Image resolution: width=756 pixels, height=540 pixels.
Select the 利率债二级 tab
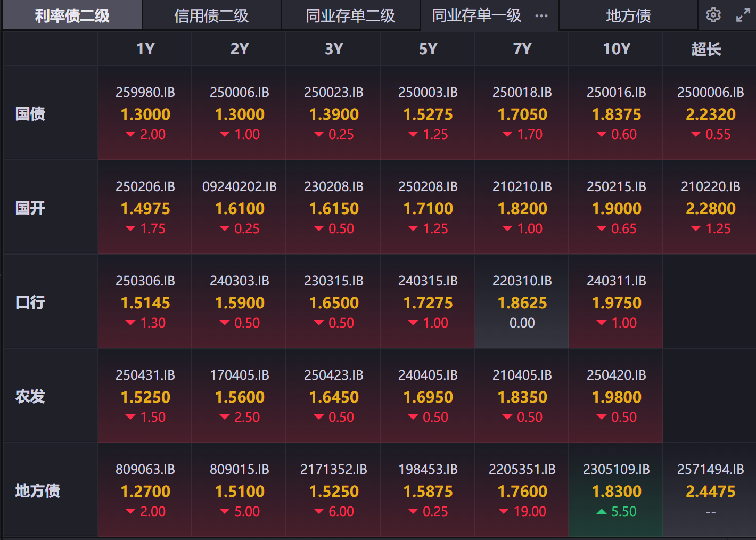[72, 16]
